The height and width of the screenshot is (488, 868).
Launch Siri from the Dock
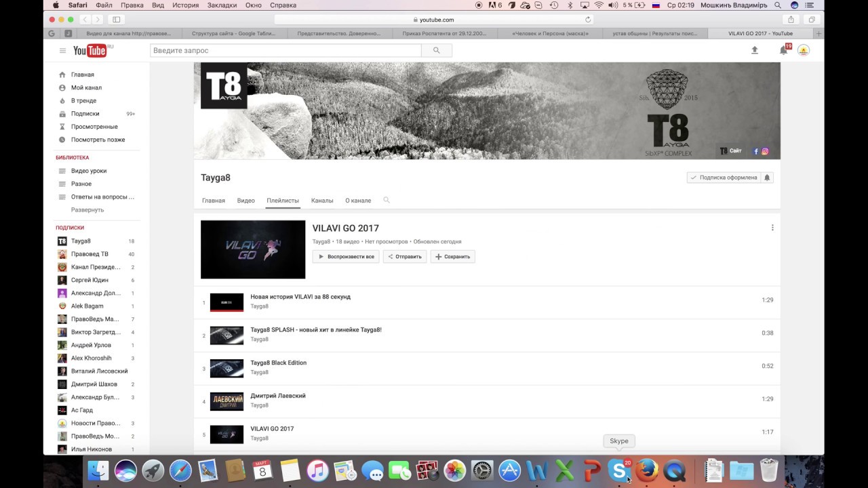[x=125, y=470]
